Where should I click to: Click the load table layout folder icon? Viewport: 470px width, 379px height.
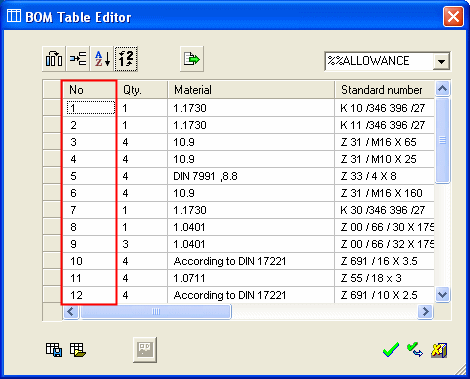(78, 350)
